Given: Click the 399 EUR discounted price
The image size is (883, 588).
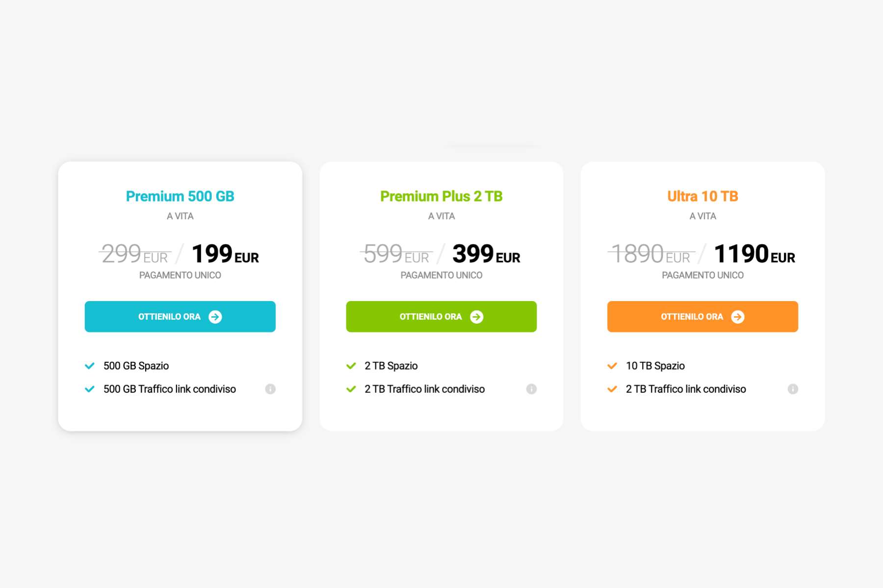Looking at the screenshot, I should click(486, 254).
